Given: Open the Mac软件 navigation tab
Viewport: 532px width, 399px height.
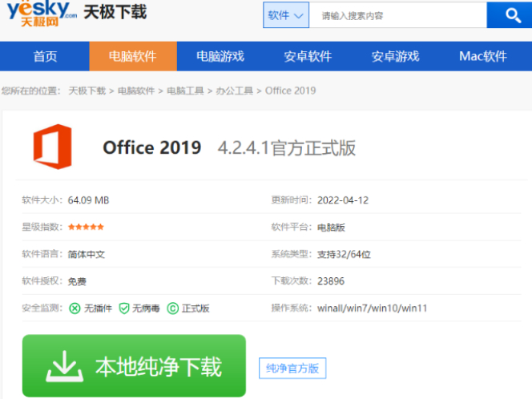Looking at the screenshot, I should (x=483, y=56).
